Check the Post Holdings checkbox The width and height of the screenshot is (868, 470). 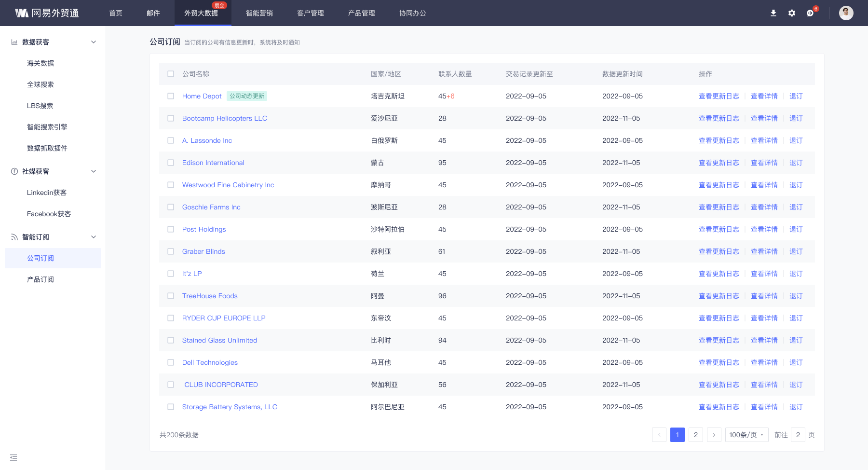pos(171,229)
